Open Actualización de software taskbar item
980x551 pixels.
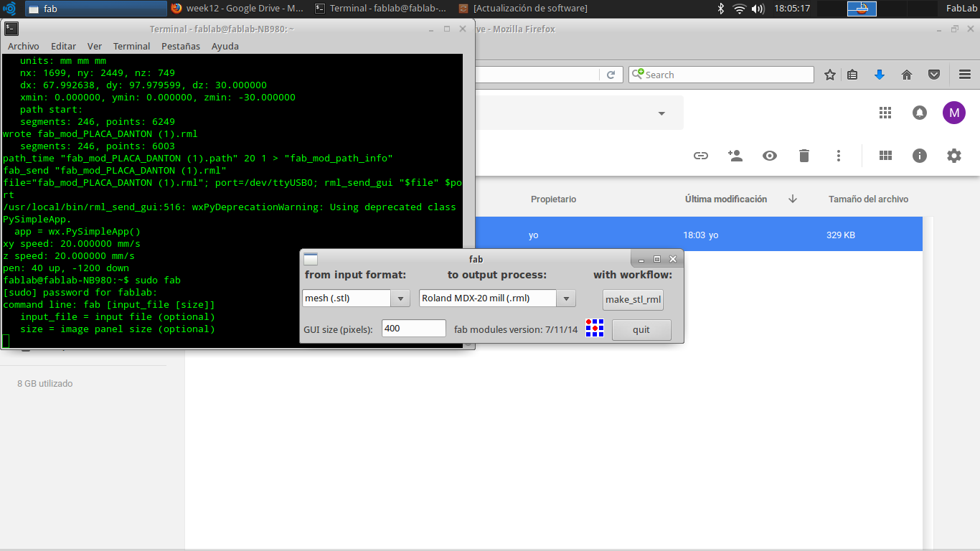[x=524, y=9]
